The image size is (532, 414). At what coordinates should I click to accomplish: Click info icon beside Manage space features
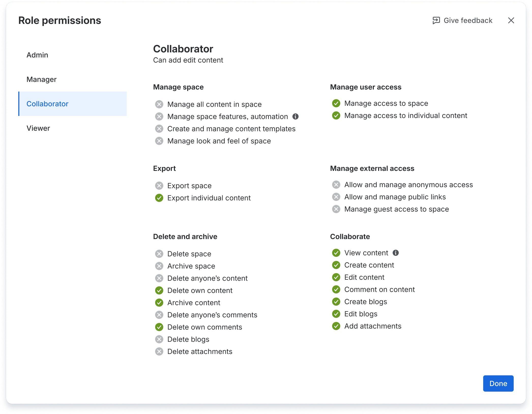pyautogui.click(x=295, y=116)
